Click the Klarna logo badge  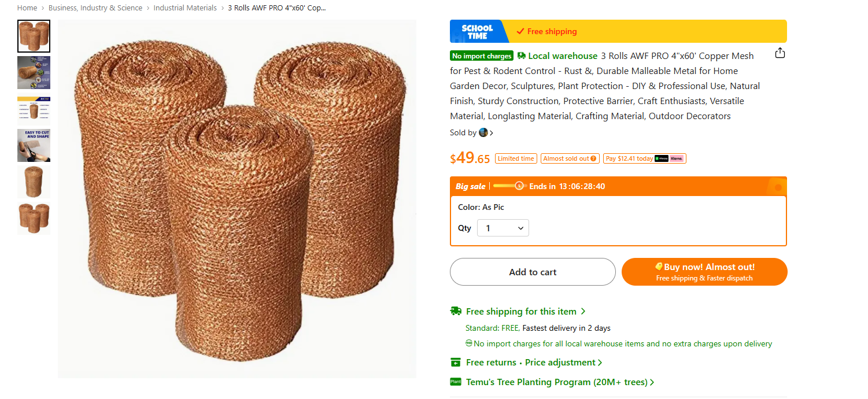tap(677, 158)
